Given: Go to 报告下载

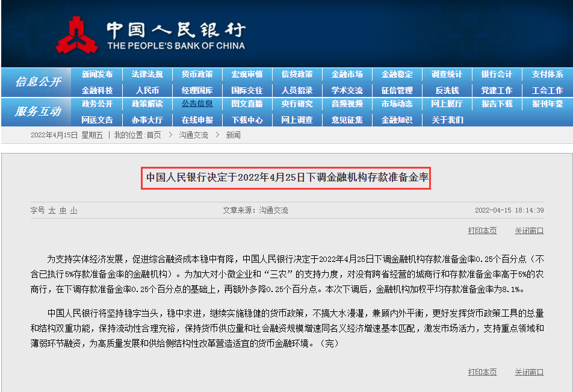Looking at the screenshot, I should point(497,104).
